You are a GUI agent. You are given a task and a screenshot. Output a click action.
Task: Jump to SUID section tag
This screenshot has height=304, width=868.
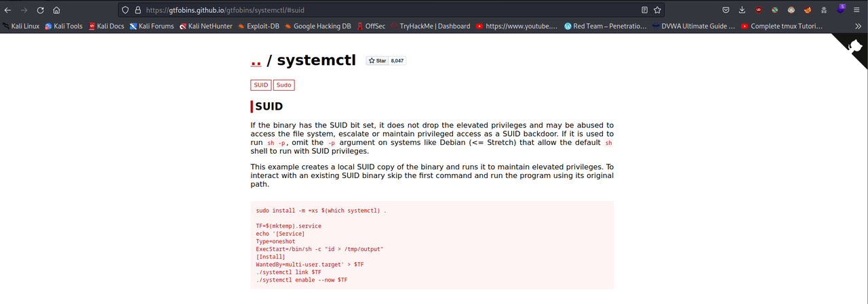click(x=260, y=85)
